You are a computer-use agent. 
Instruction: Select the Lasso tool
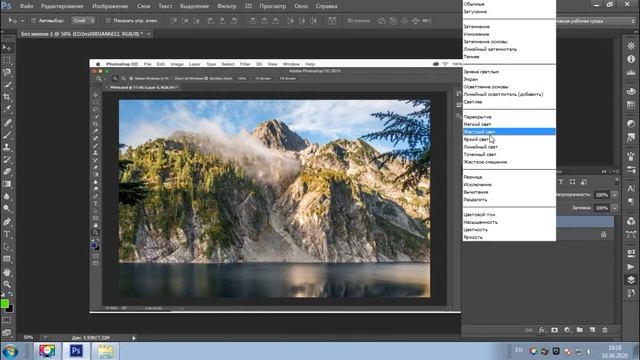coord(7,73)
